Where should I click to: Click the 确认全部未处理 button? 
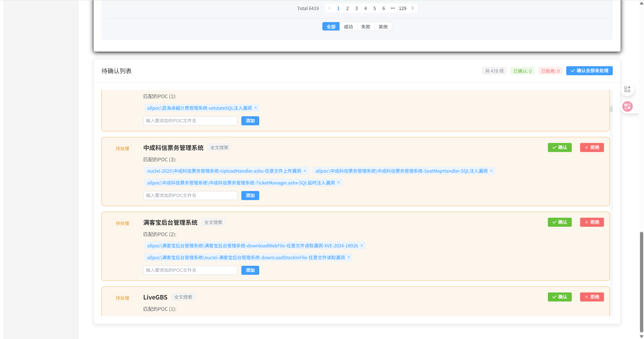coord(589,71)
